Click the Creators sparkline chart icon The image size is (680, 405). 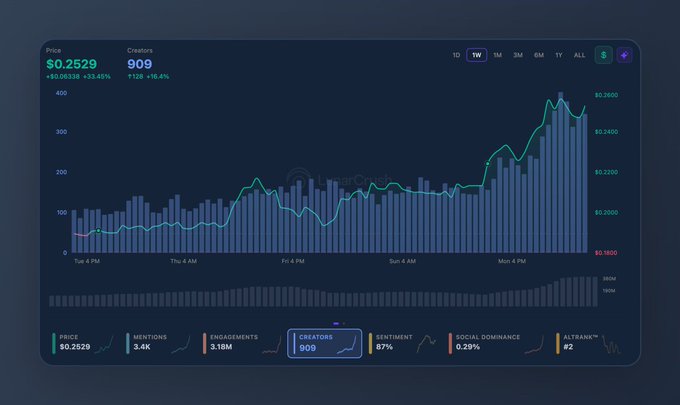(x=347, y=345)
